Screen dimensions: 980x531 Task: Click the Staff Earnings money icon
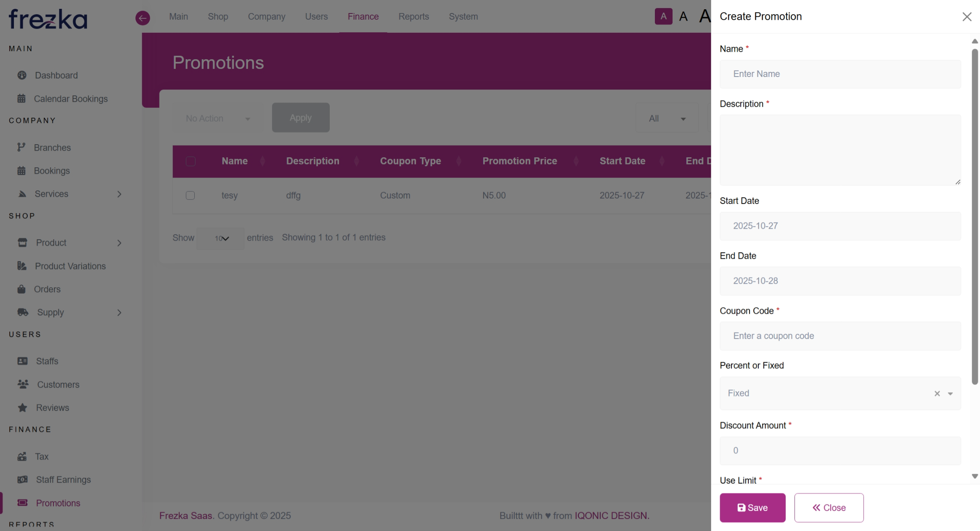[x=22, y=480]
